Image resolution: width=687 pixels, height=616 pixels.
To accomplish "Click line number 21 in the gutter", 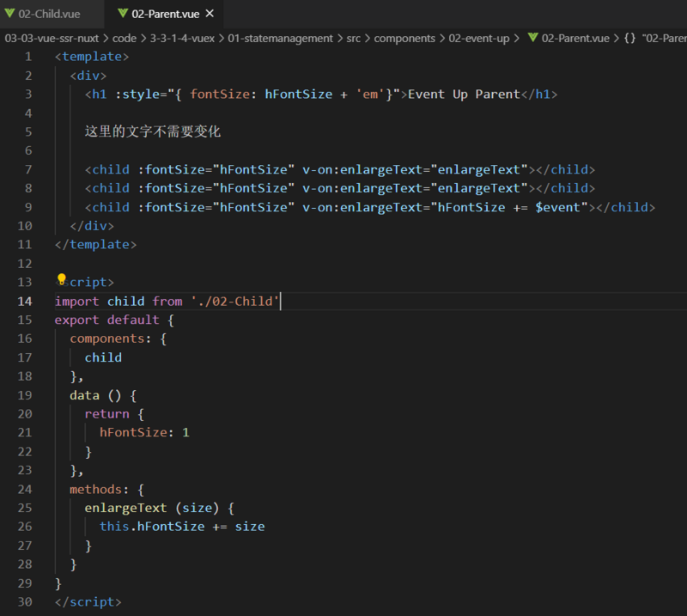I will 25,433.
